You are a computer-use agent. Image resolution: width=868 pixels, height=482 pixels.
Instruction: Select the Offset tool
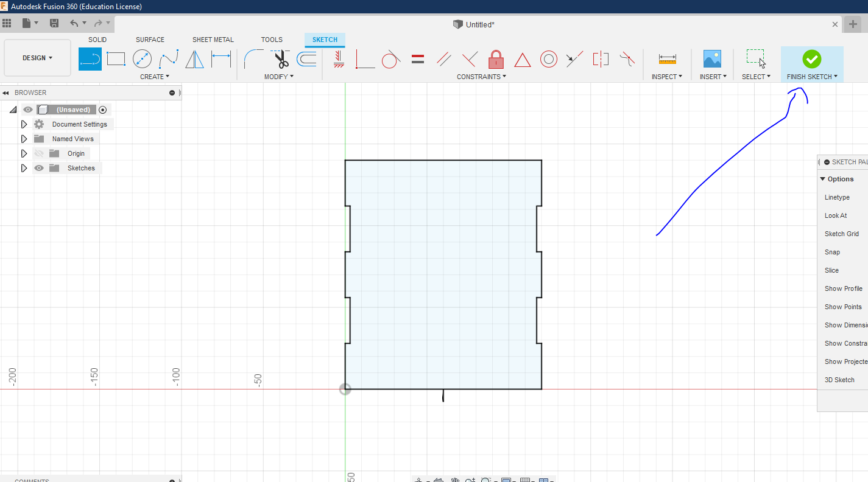coord(306,59)
